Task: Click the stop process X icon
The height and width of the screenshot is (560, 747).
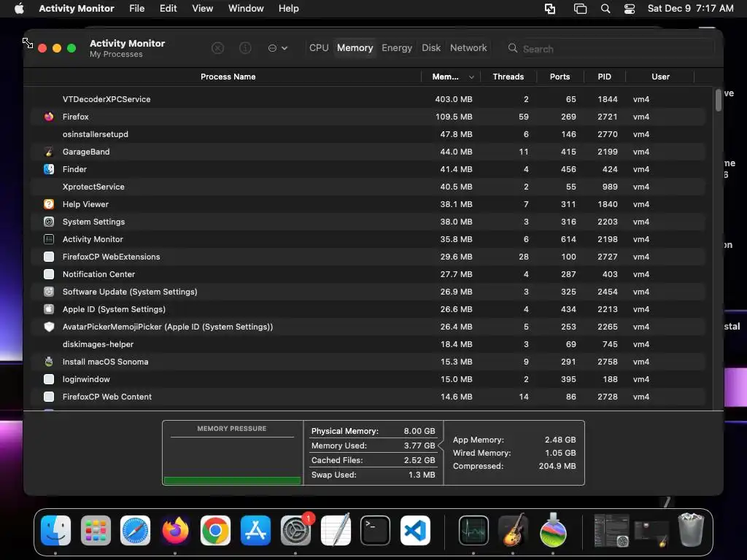Action: click(x=217, y=48)
